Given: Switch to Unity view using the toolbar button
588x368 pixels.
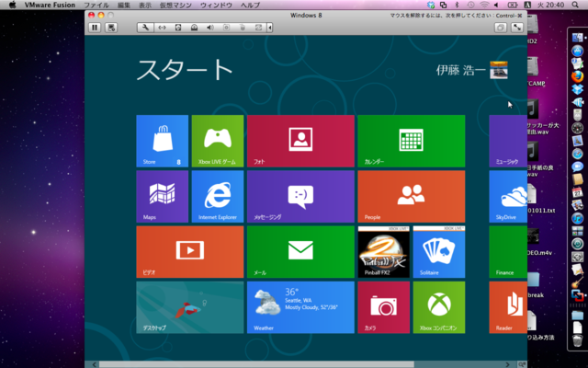Looking at the screenshot, I should coord(501,28).
